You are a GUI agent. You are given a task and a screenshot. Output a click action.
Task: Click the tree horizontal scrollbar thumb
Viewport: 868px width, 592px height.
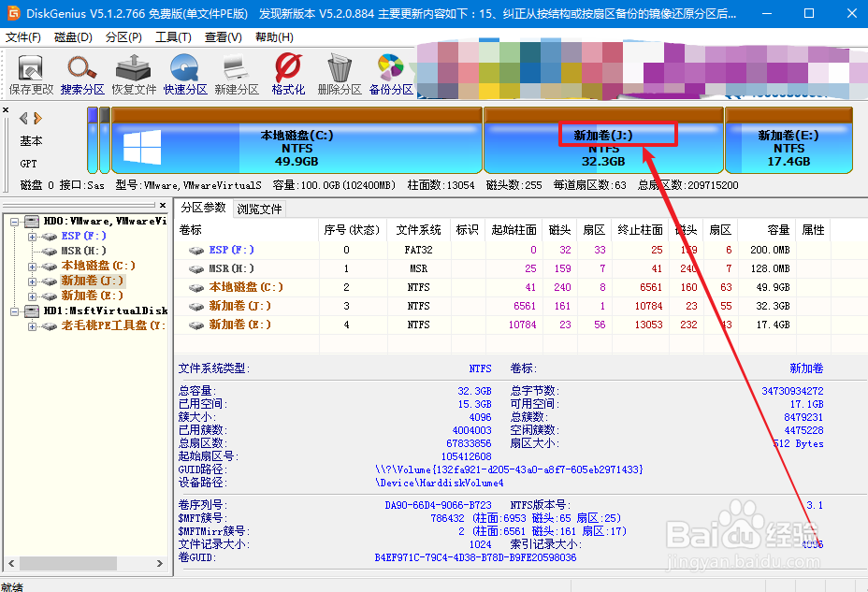68,563
